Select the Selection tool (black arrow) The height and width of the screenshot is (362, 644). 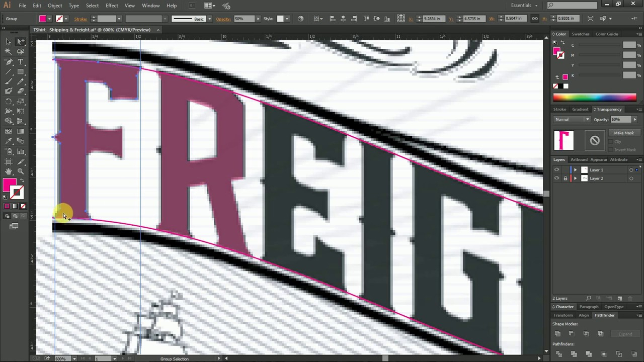click(x=9, y=42)
